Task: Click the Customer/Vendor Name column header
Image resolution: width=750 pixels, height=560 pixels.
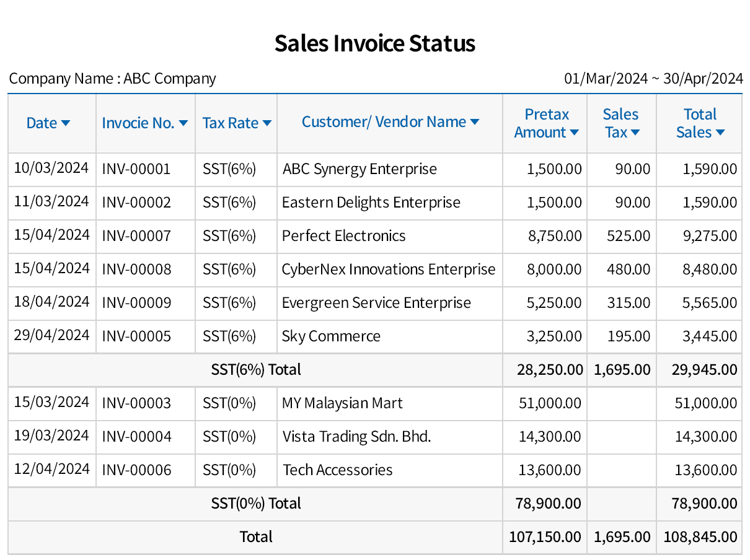Action: point(383,121)
